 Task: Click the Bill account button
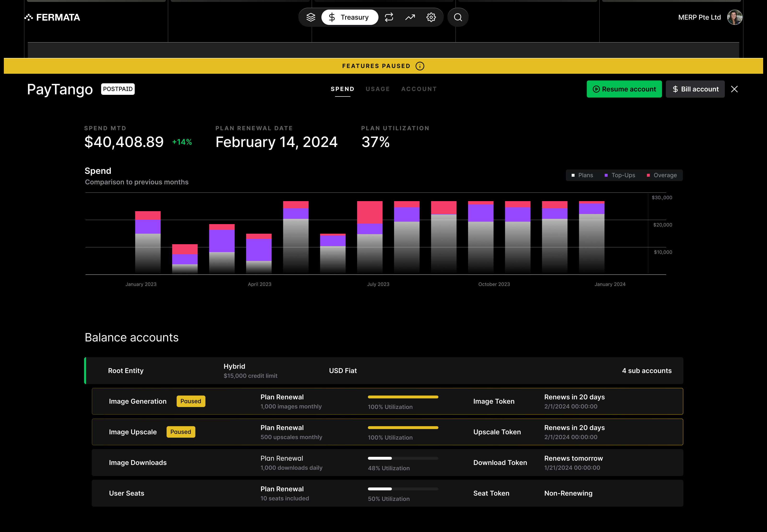pos(695,89)
